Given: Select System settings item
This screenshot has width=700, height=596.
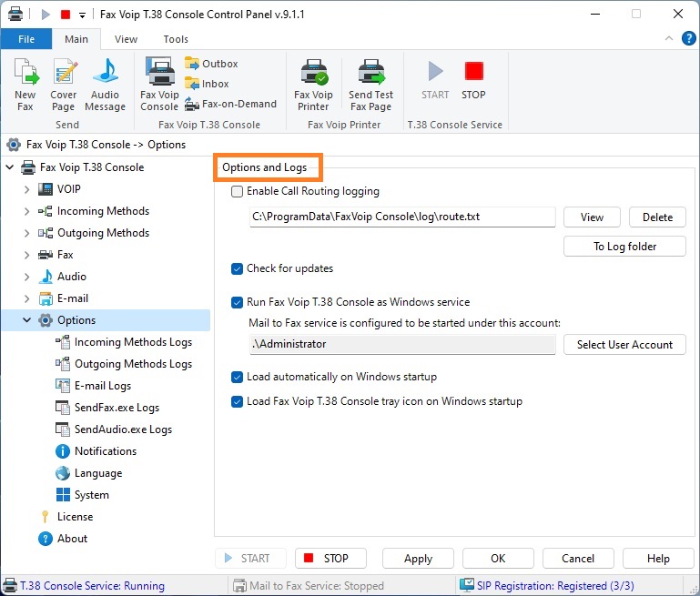Looking at the screenshot, I should coord(82,495).
